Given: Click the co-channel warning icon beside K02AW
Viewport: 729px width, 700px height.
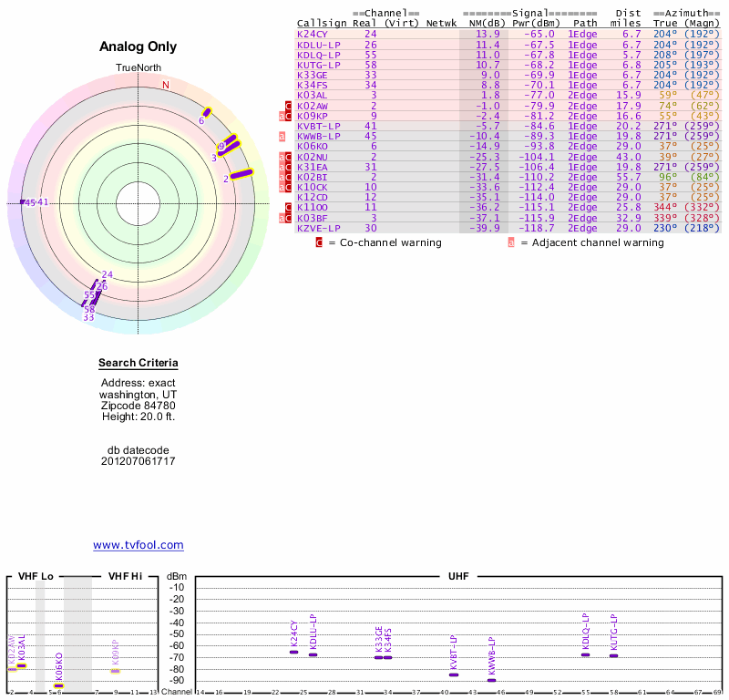Looking at the screenshot, I should click(289, 107).
